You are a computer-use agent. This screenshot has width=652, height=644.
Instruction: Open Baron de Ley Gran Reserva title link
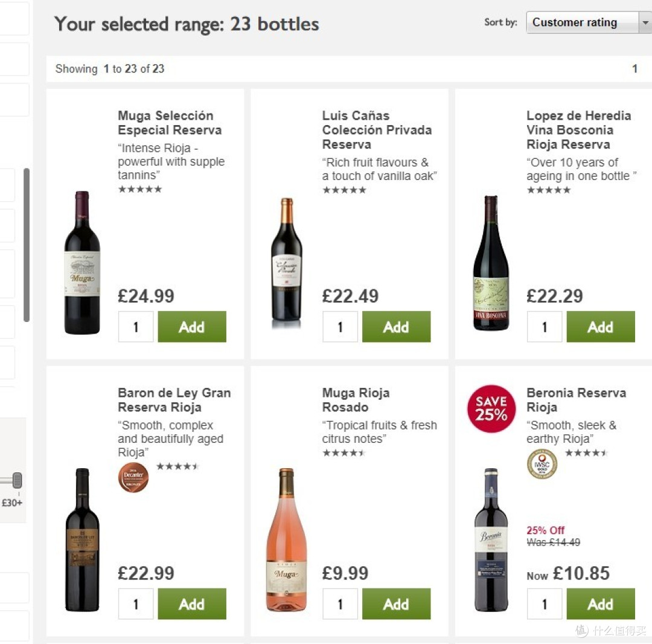pos(174,400)
